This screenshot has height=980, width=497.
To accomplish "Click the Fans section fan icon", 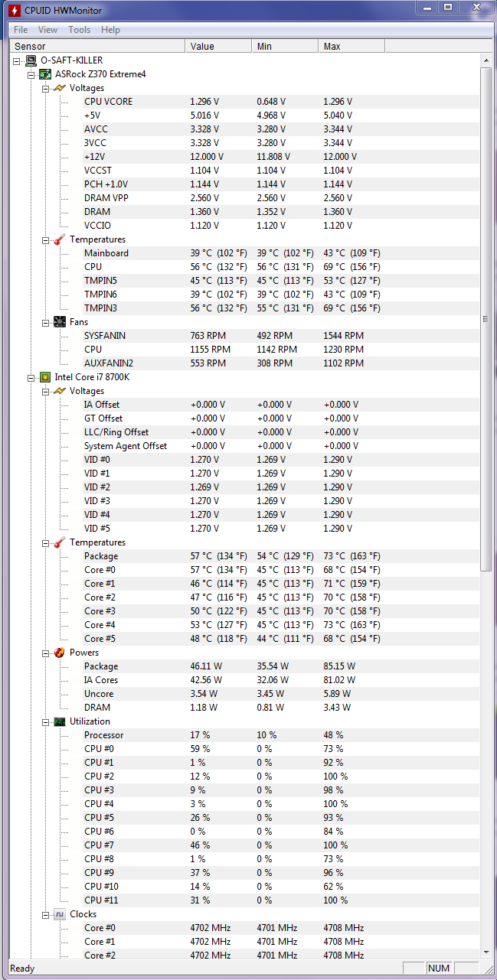I will tap(59, 322).
